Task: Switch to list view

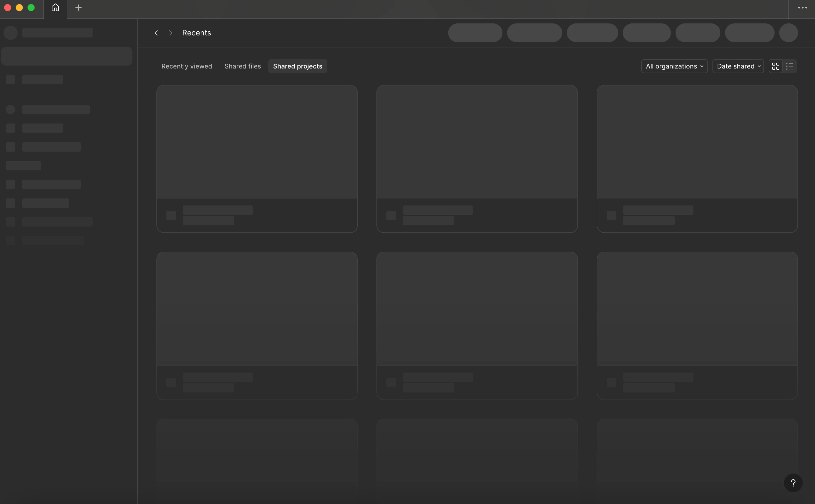Action: click(790, 66)
